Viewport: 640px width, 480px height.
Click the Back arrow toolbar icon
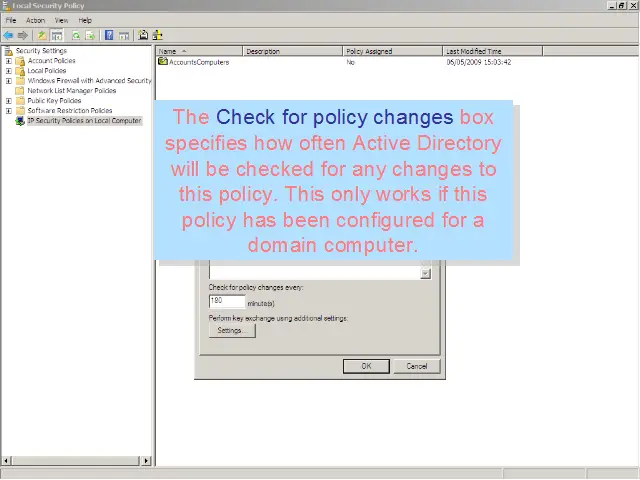point(8,35)
